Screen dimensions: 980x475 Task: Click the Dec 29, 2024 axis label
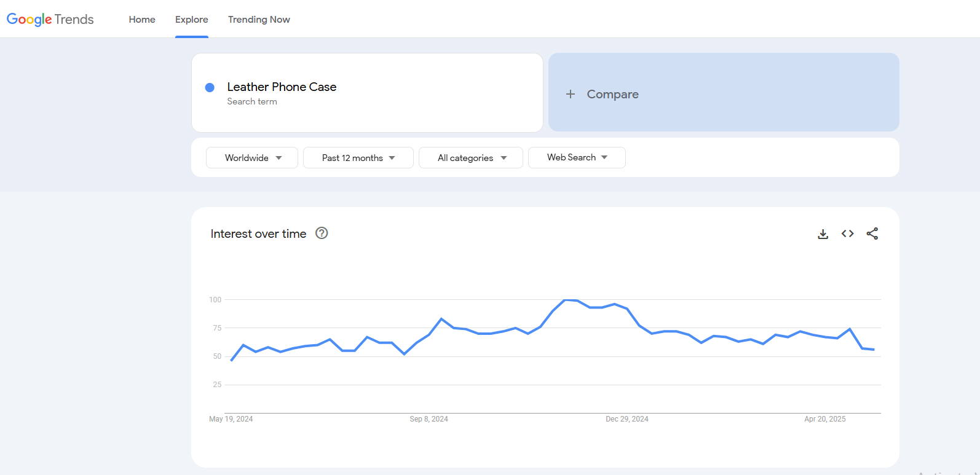click(627, 419)
